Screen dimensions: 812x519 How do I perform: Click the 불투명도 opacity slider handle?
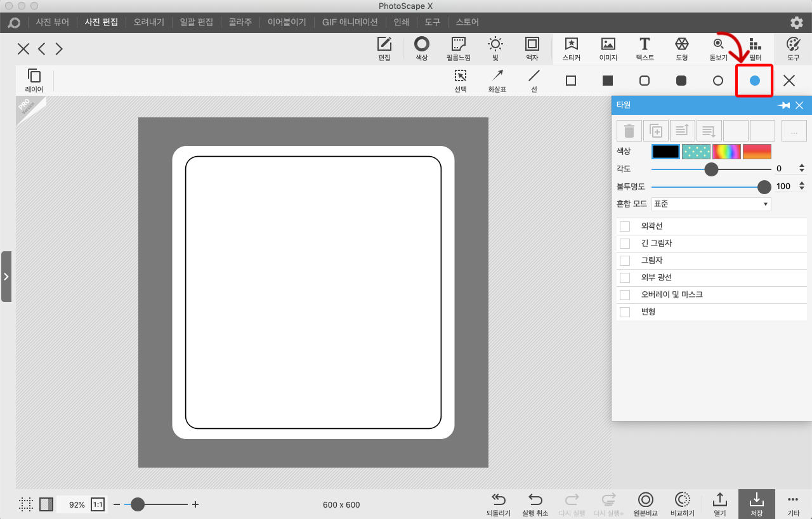(764, 187)
